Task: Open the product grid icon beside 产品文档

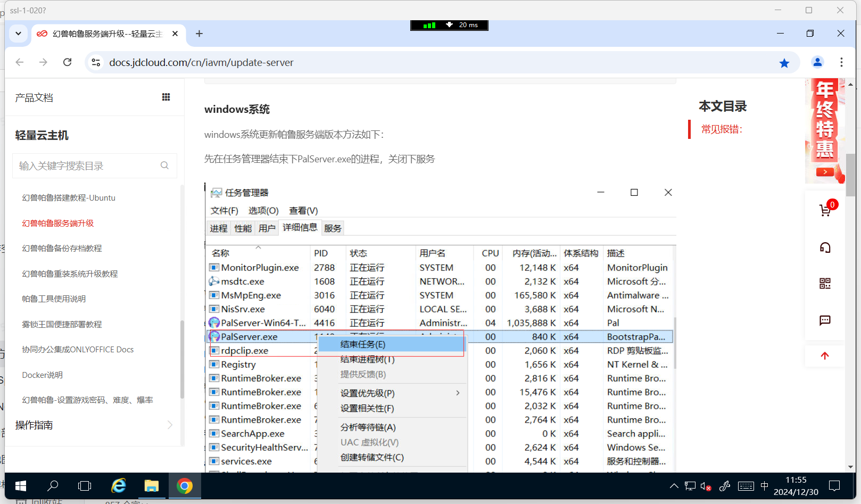Action: [x=166, y=97]
